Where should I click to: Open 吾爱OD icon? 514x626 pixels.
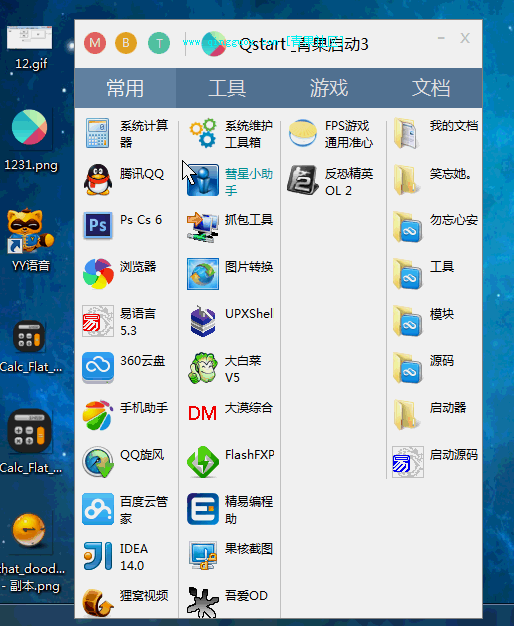(203, 602)
